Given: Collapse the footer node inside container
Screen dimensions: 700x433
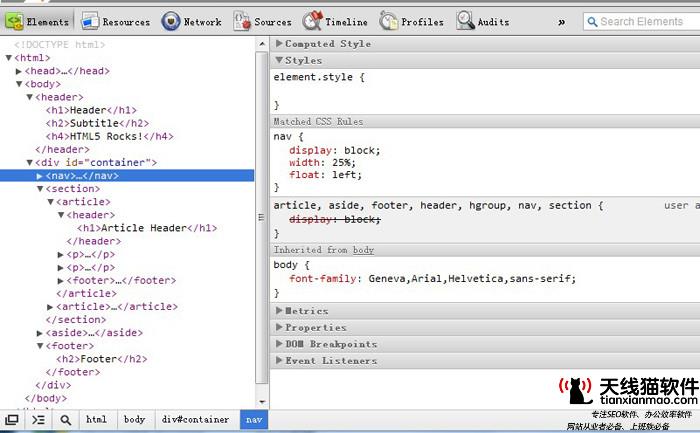Looking at the screenshot, I should tap(40, 346).
